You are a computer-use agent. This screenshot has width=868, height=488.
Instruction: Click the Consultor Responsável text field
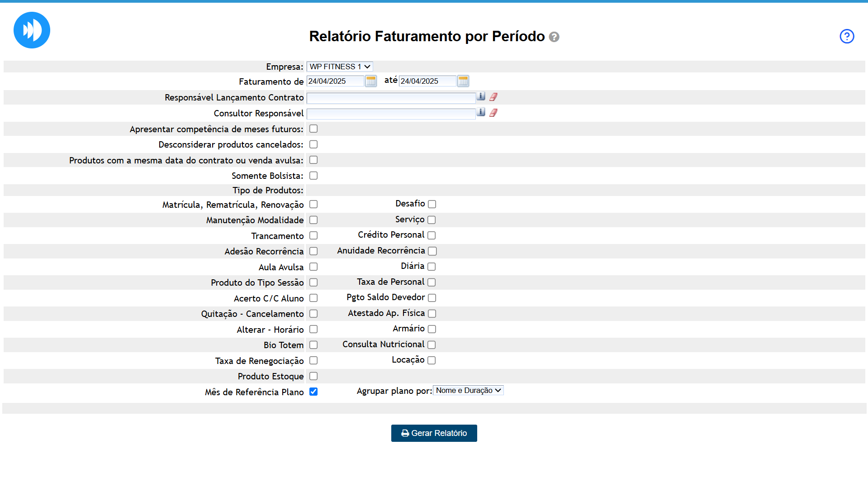point(391,114)
